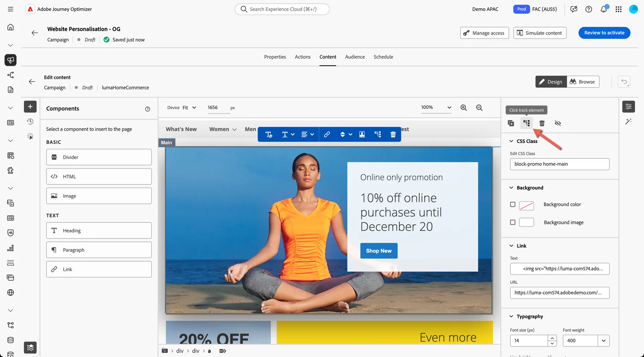
Task: Open the notifications bell
Action: click(x=604, y=9)
